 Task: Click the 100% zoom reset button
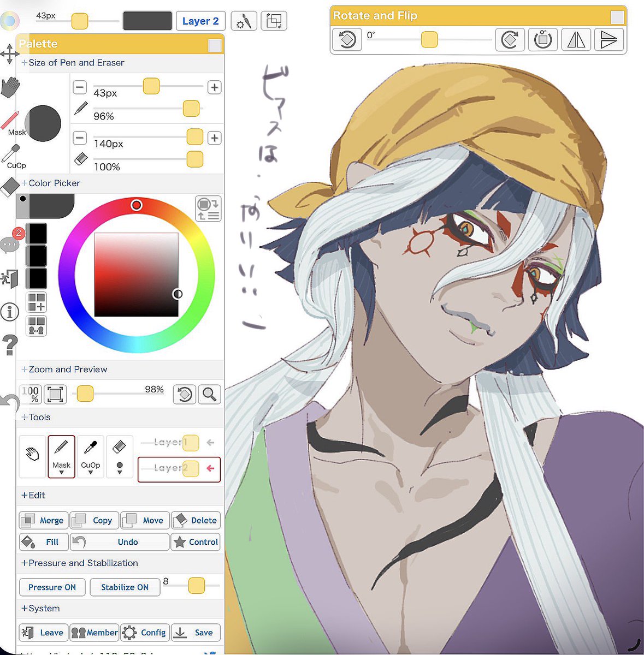(31, 394)
